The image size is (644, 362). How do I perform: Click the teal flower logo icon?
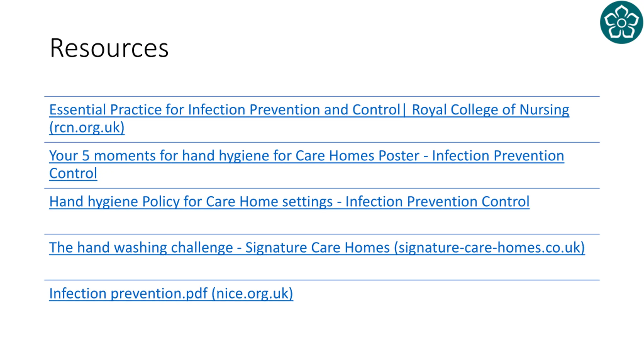tap(621, 22)
